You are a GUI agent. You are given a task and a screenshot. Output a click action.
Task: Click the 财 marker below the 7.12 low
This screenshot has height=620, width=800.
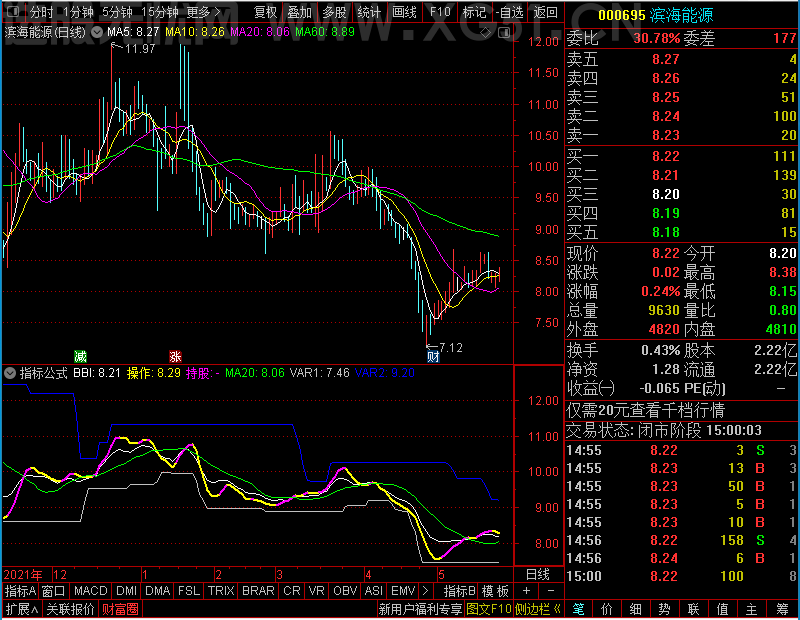(433, 357)
